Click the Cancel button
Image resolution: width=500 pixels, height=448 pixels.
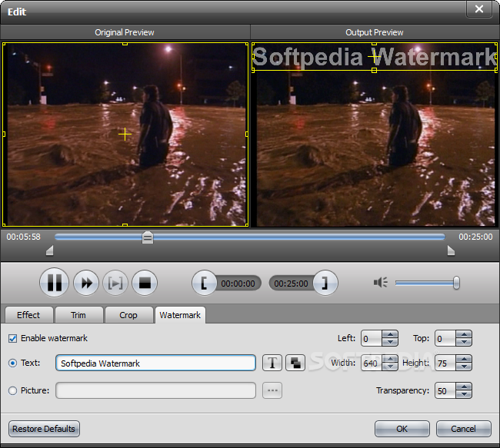point(463,429)
